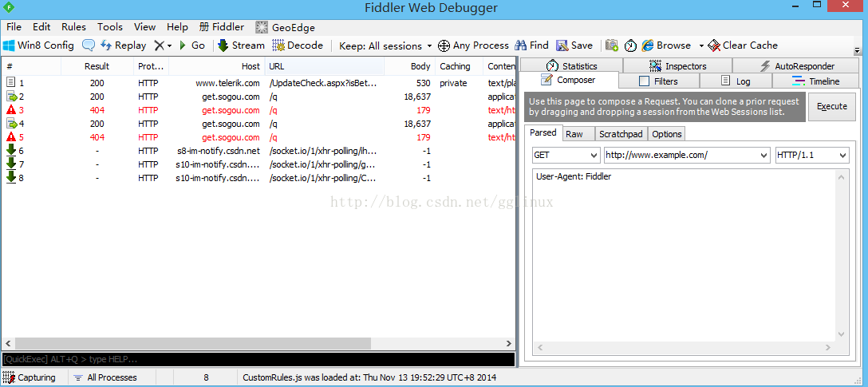
Task: Select session 3 red warning icon
Action: point(11,109)
